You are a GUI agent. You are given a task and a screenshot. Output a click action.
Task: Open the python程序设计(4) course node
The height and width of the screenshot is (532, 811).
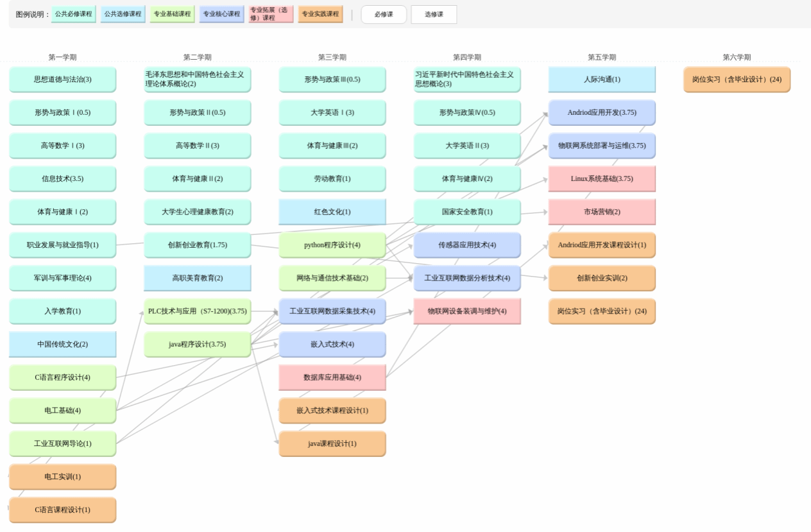pyautogui.click(x=332, y=245)
